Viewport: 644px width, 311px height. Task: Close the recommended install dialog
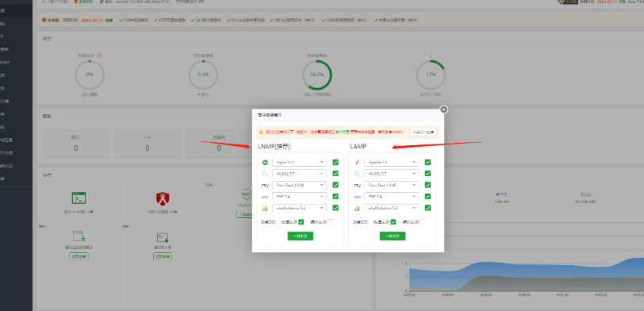pyautogui.click(x=443, y=109)
